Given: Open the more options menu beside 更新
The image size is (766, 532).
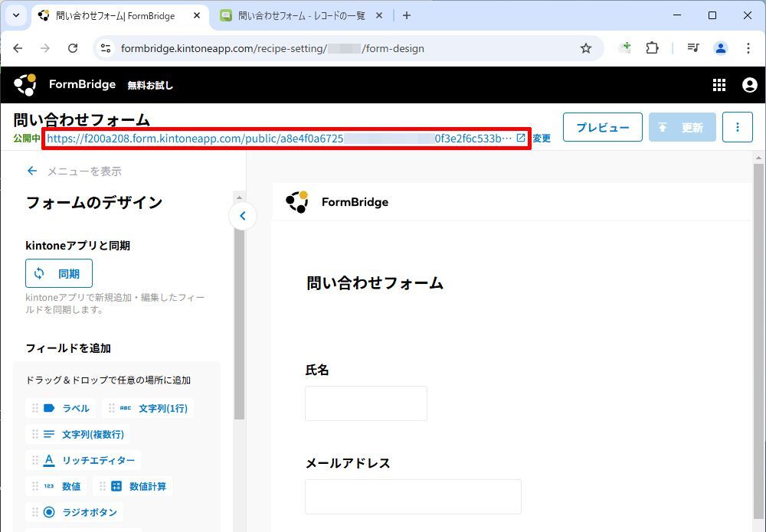Looking at the screenshot, I should 737,127.
